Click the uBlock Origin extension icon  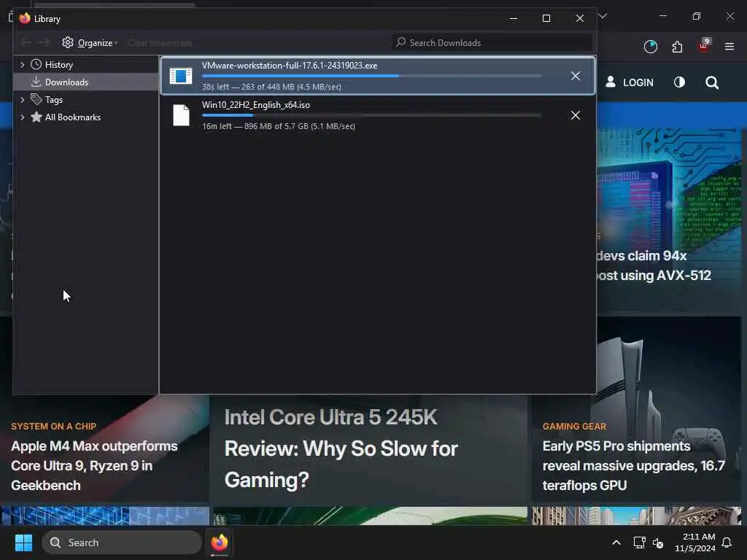click(704, 46)
